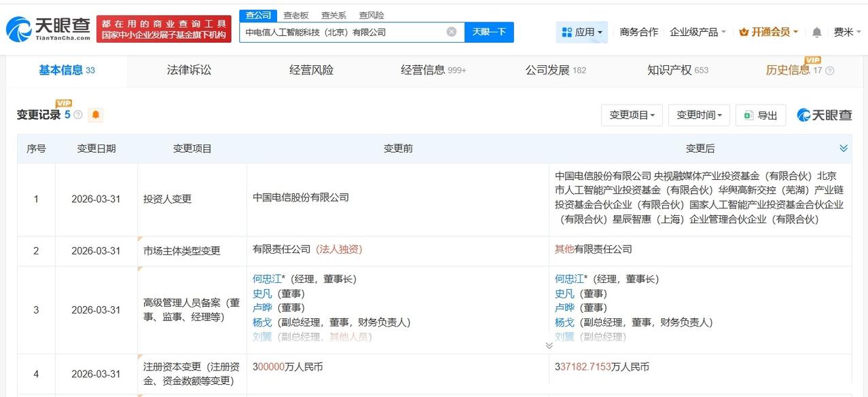
Task: Click the double-chevron on 变更后 column header
Action: point(844,147)
